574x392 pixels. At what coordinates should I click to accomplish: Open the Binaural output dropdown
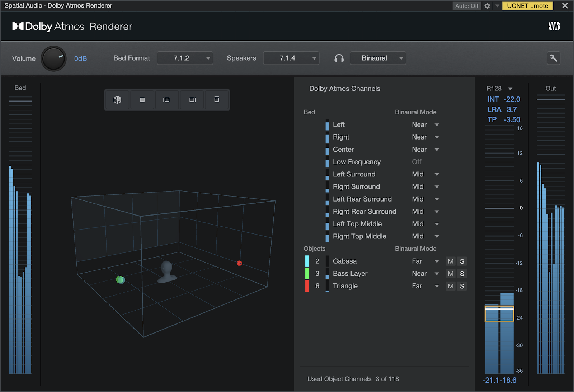(x=378, y=58)
